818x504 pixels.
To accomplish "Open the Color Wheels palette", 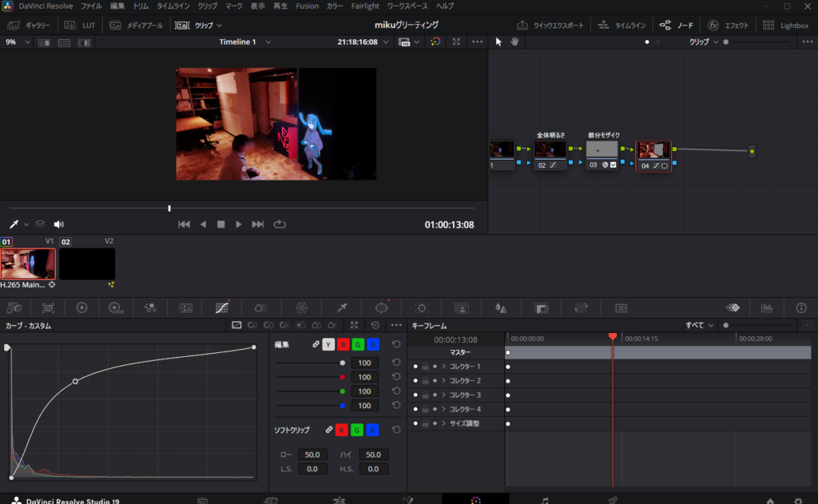I will pos(82,308).
